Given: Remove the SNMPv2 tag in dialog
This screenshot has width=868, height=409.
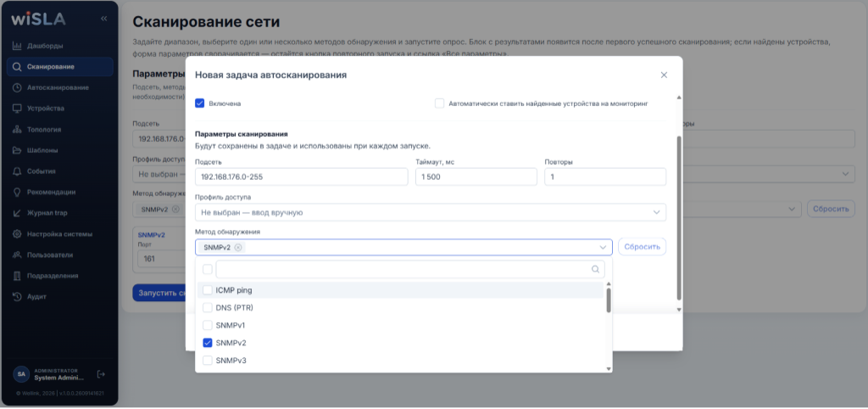Looking at the screenshot, I should coord(238,247).
